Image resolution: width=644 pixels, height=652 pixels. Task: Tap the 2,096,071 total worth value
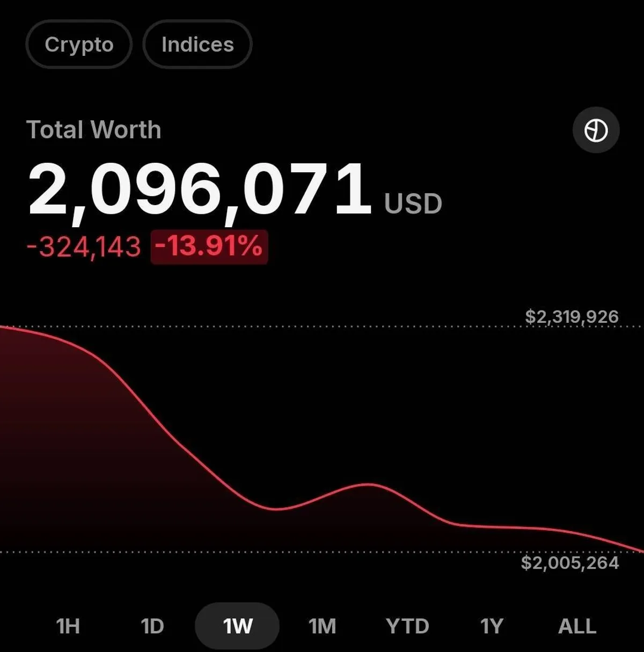200,189
